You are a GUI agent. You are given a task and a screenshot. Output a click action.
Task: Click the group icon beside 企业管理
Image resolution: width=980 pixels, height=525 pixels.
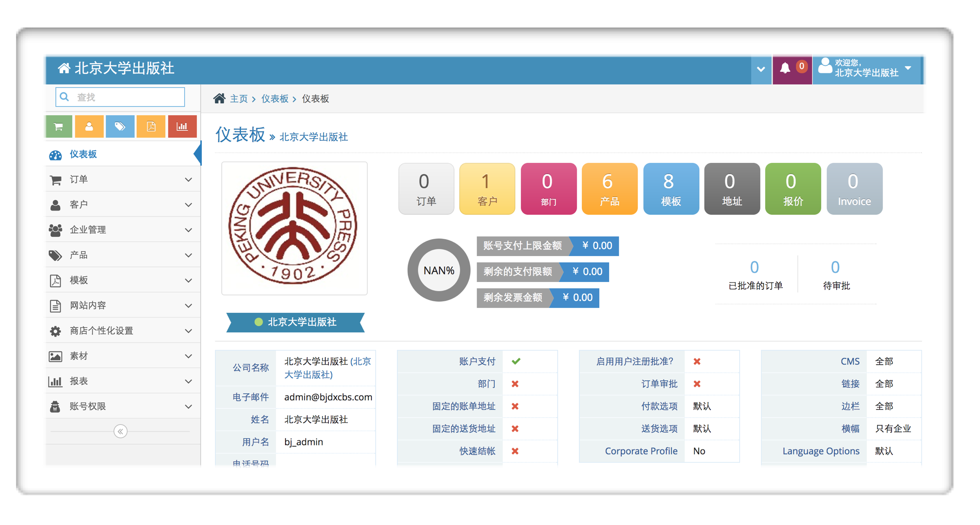point(55,230)
